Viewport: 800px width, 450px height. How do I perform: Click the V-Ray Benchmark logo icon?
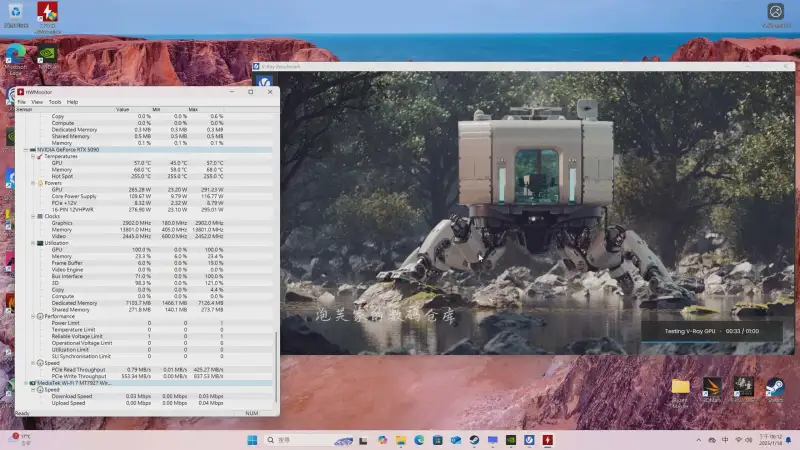click(264, 82)
